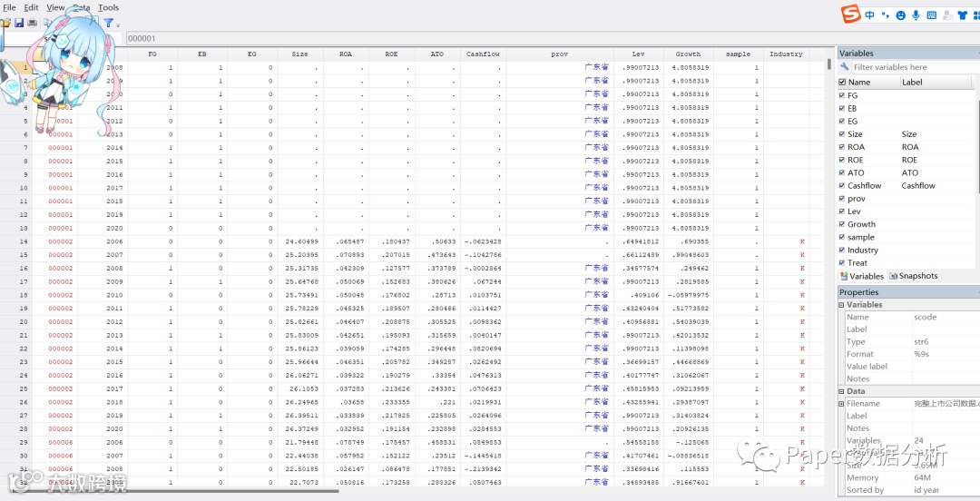Click ATO cell .221
Viewport: 980px width, 501px height.
point(437,402)
